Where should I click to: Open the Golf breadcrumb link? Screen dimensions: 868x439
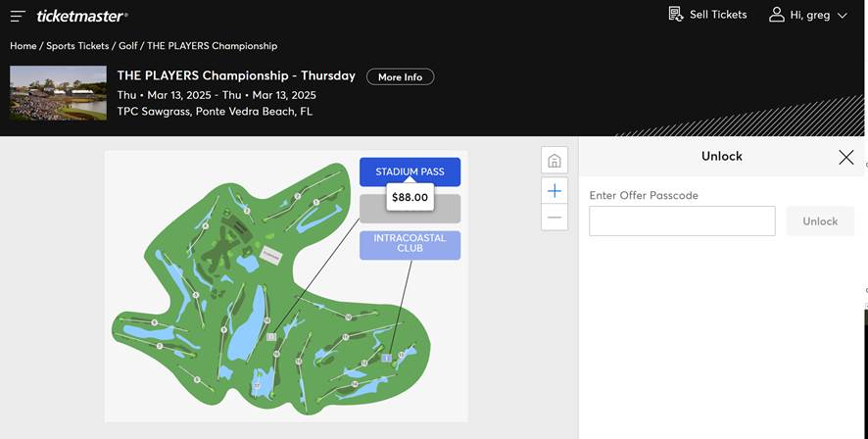[x=128, y=46]
